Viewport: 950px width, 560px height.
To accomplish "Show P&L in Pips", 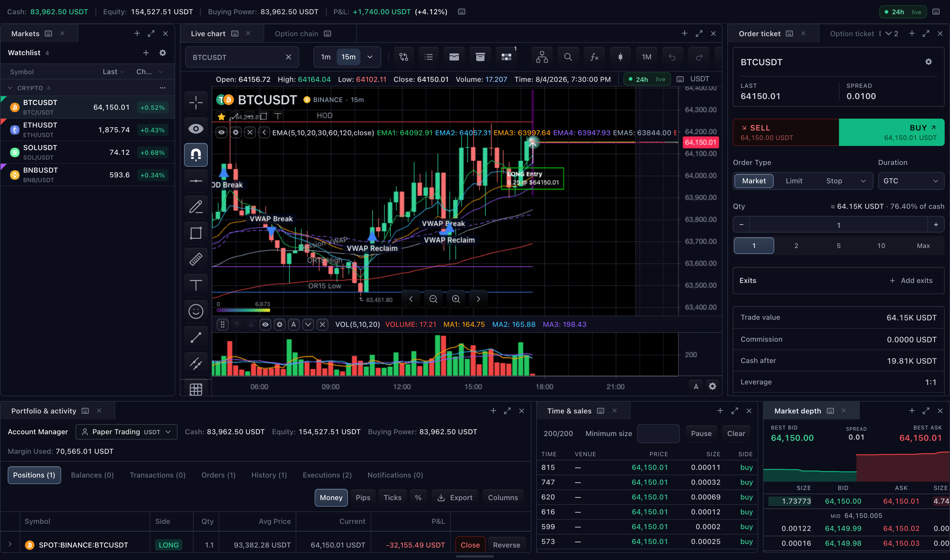I will [363, 497].
